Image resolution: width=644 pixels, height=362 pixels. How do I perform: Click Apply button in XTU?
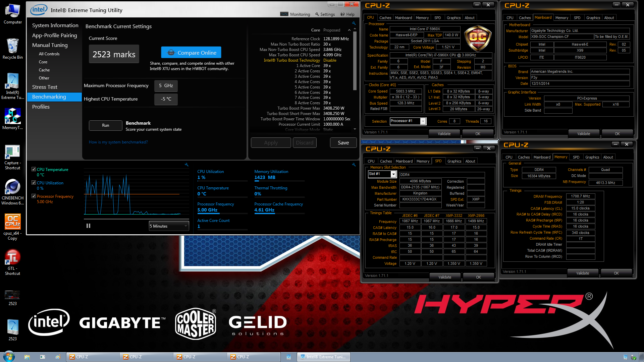tap(271, 143)
